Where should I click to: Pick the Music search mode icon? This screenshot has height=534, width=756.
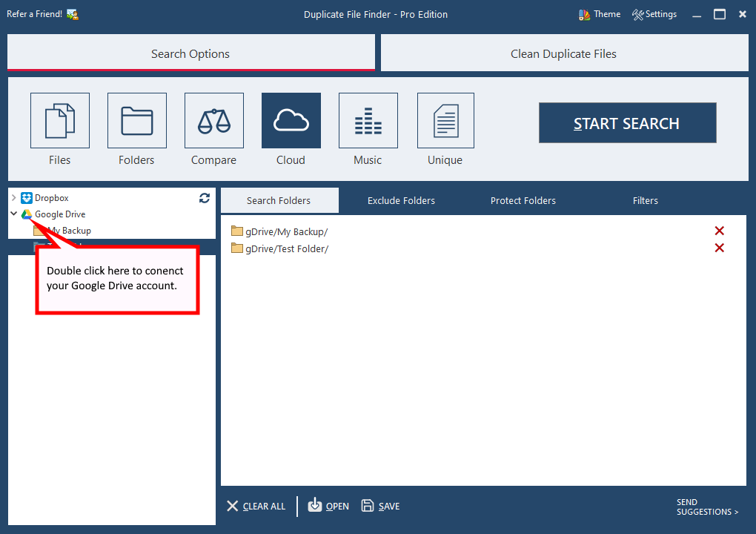click(x=368, y=121)
